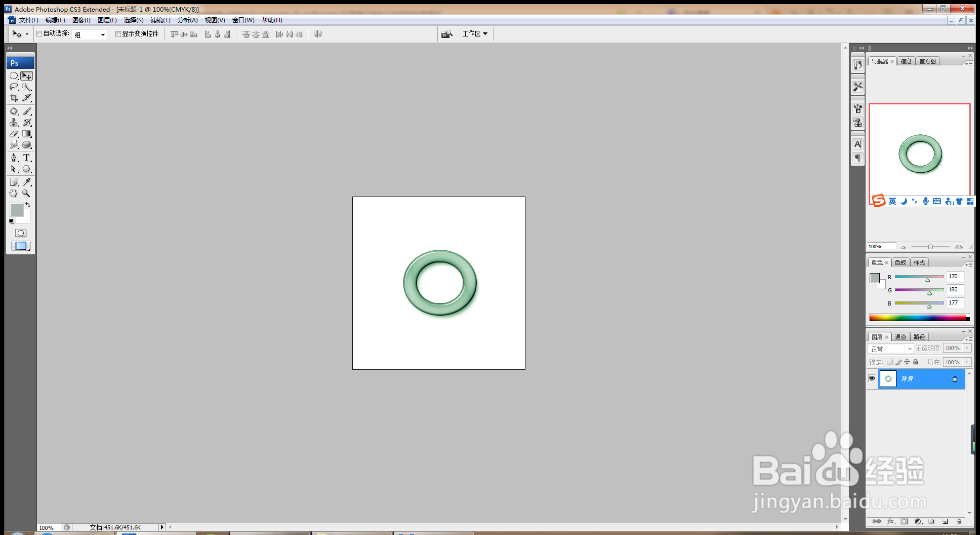Image resolution: width=980 pixels, height=535 pixels.
Task: Open Layers panel options menu
Action: click(x=969, y=338)
